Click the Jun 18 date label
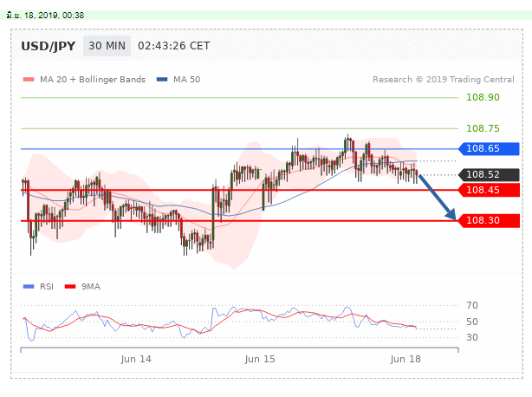Image resolution: width=532 pixels, height=397 pixels. click(405, 360)
